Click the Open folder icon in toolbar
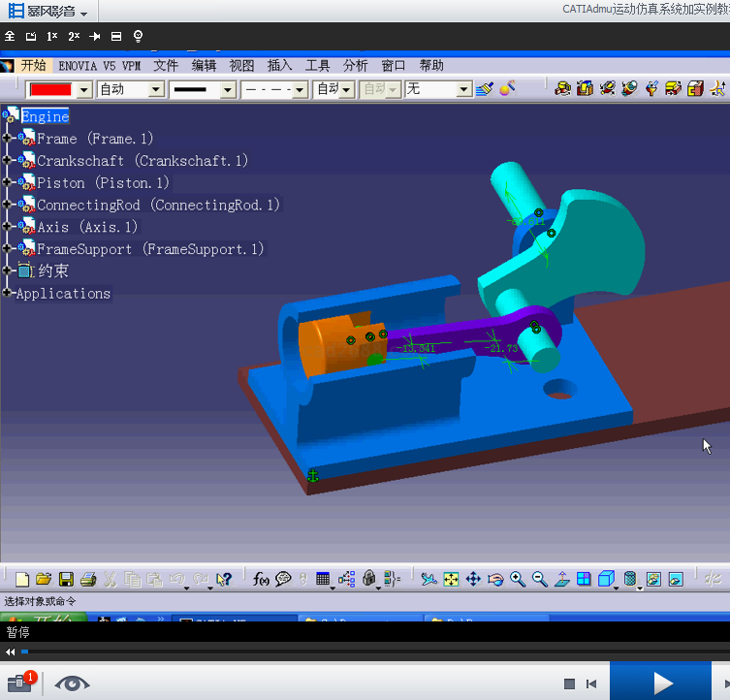The width and height of the screenshot is (730, 700). click(44, 580)
